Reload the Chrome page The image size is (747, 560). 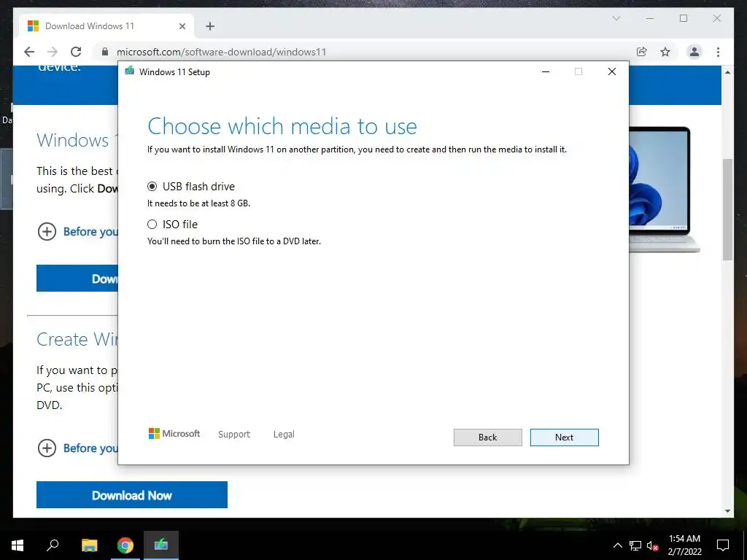(x=76, y=52)
